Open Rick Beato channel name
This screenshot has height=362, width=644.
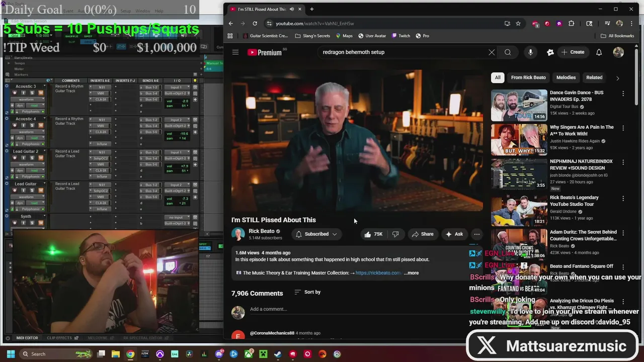[261, 231]
